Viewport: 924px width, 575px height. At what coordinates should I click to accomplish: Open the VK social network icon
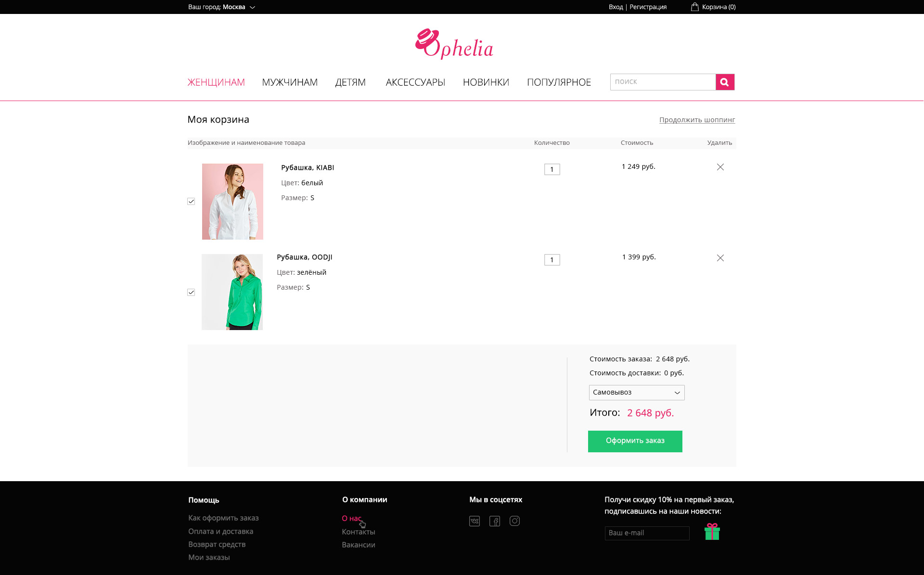(475, 521)
